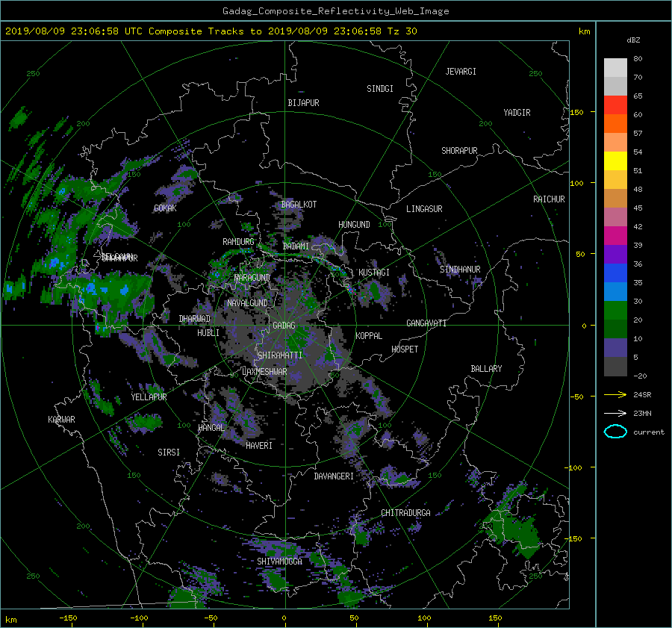Click the GADAG radar center label
This screenshot has height=628, width=672.
pos(284,326)
